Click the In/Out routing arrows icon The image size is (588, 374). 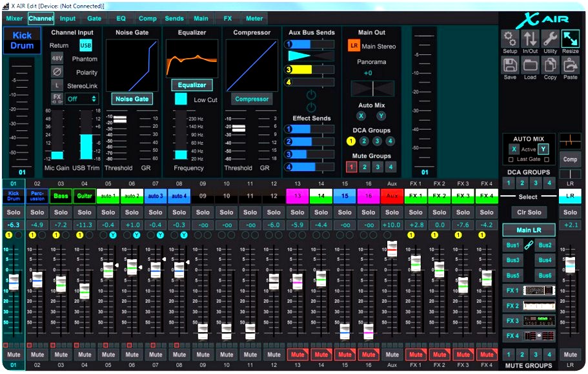530,40
